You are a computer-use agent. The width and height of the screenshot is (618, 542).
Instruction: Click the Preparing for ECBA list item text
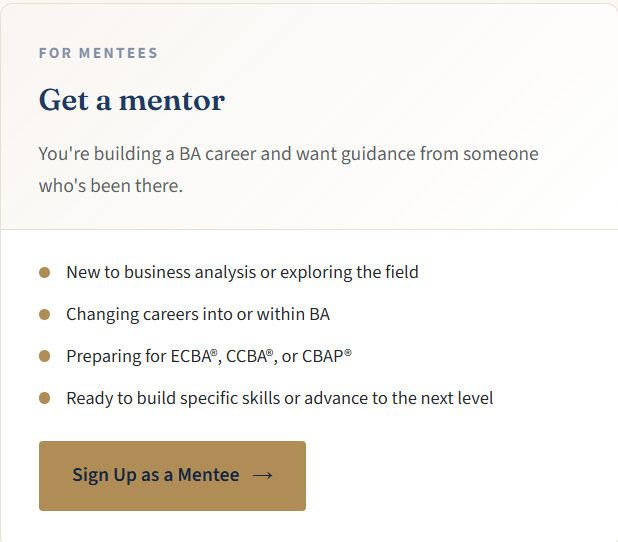pos(209,356)
